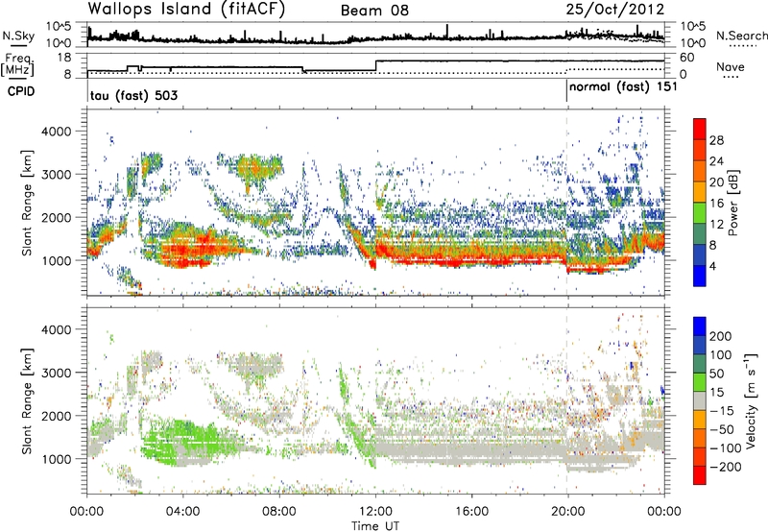Click the '16:00' time axis tick
768x532 pixels.
(x=472, y=512)
